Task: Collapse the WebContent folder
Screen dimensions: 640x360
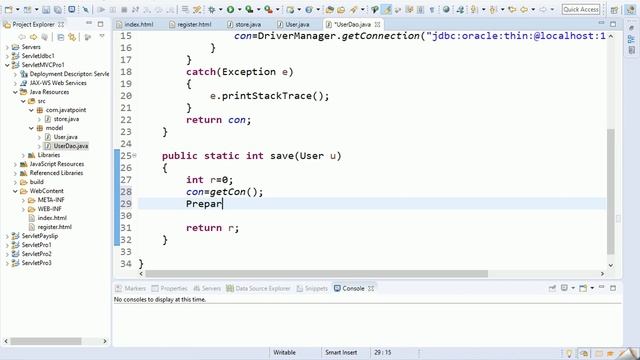Action: point(15,191)
